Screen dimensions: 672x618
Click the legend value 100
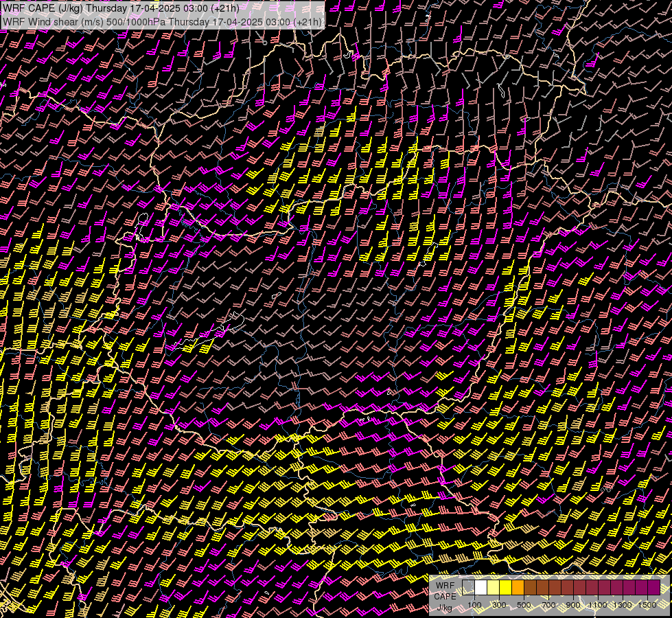474,605
